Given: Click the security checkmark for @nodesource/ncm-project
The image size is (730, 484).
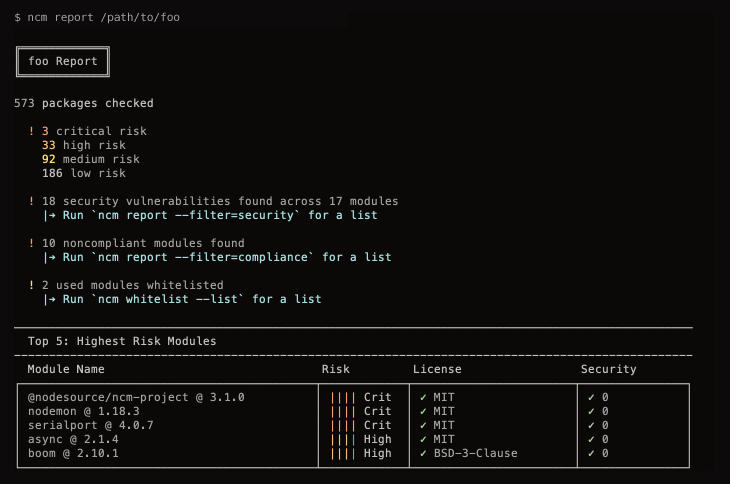Looking at the screenshot, I should pos(591,397).
